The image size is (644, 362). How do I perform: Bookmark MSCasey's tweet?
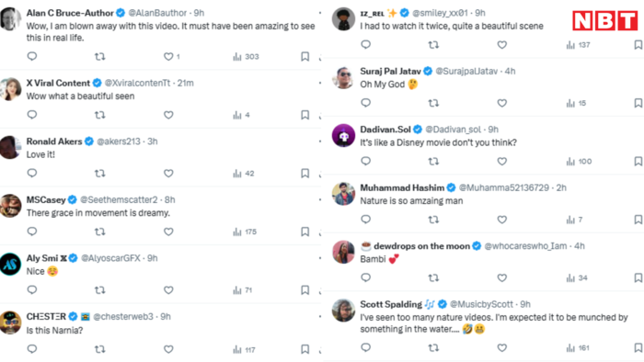click(305, 232)
